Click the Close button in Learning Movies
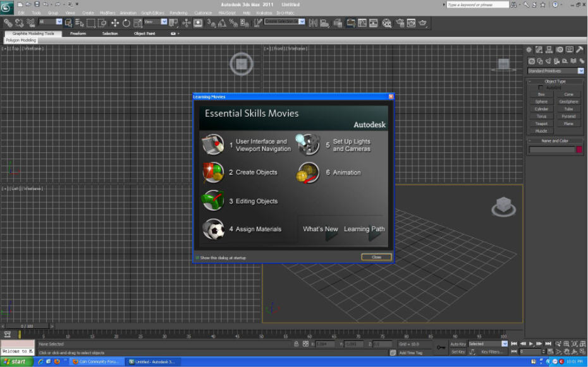Screen dimensions: 588x367 point(376,257)
